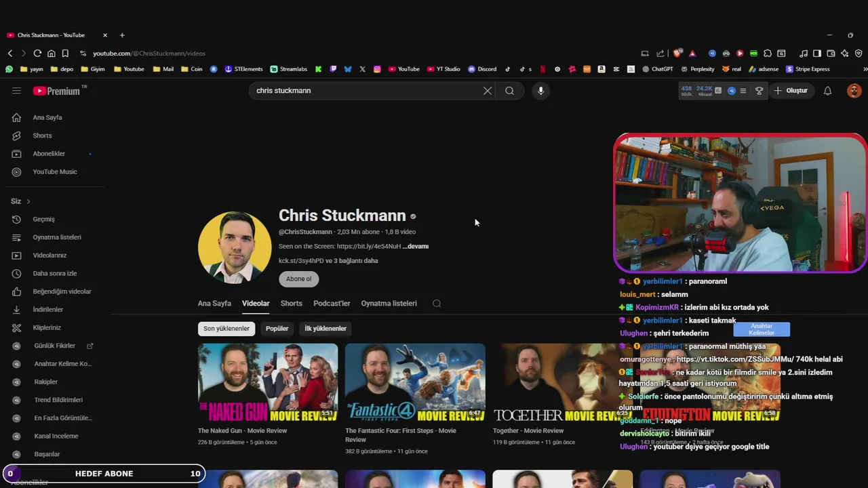
Task: Open Brave Leo AI sparkle icon
Action: pyautogui.click(x=845, y=54)
